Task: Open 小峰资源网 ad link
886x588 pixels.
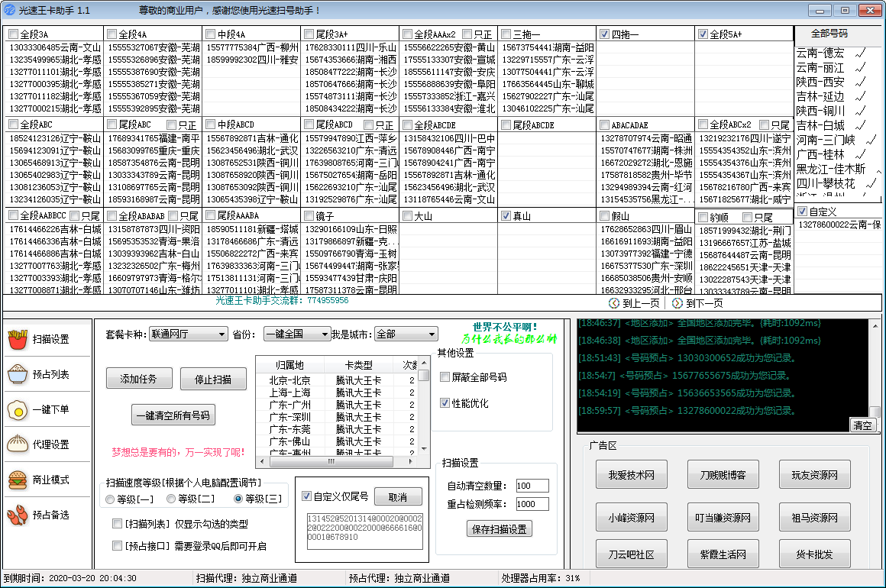Action: tap(631, 518)
